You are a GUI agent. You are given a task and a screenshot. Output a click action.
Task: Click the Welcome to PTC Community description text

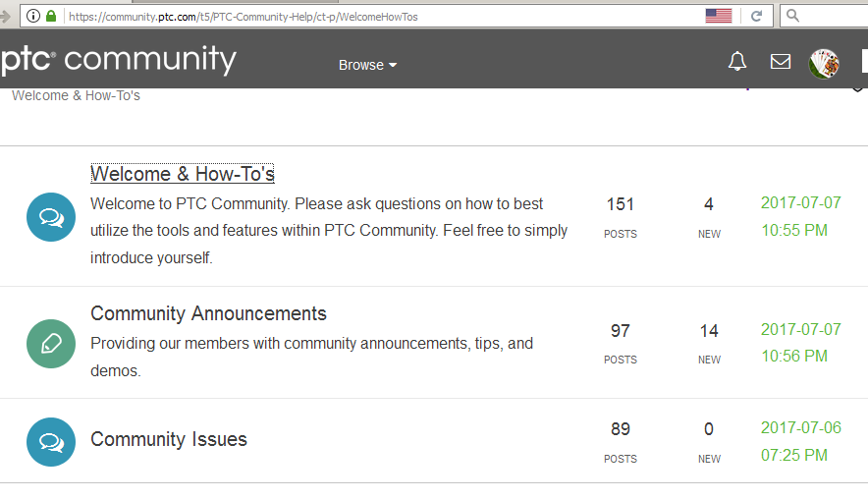click(329, 231)
